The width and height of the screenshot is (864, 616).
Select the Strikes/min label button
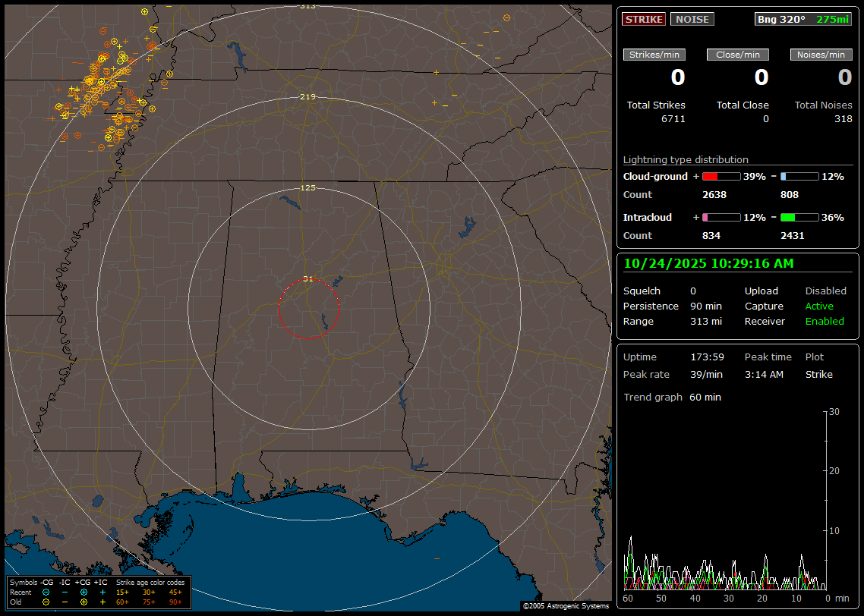[654, 55]
